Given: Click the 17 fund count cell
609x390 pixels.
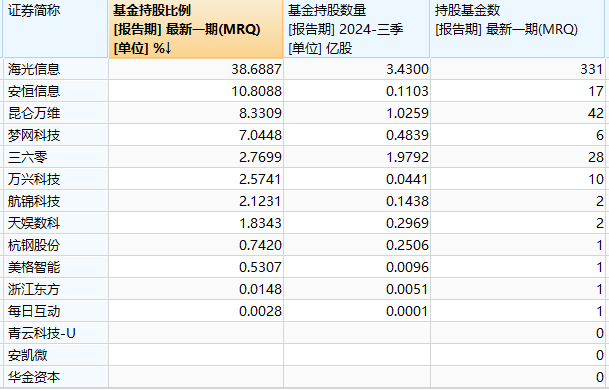Looking at the screenshot, I should (x=518, y=91).
